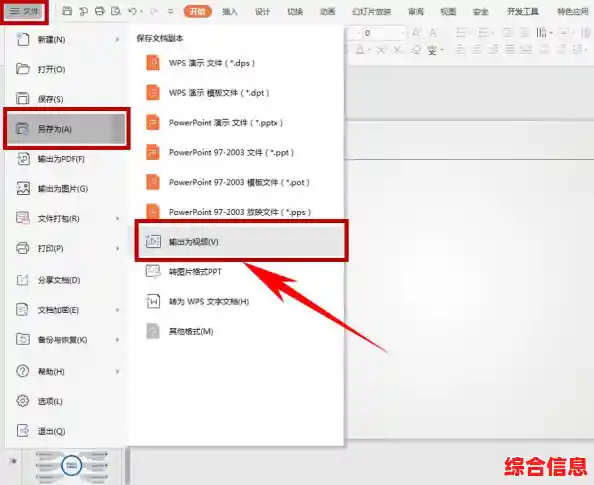Select 分享文档(D) in file menu
Viewport: 594px width, 485px height.
[x=67, y=280]
